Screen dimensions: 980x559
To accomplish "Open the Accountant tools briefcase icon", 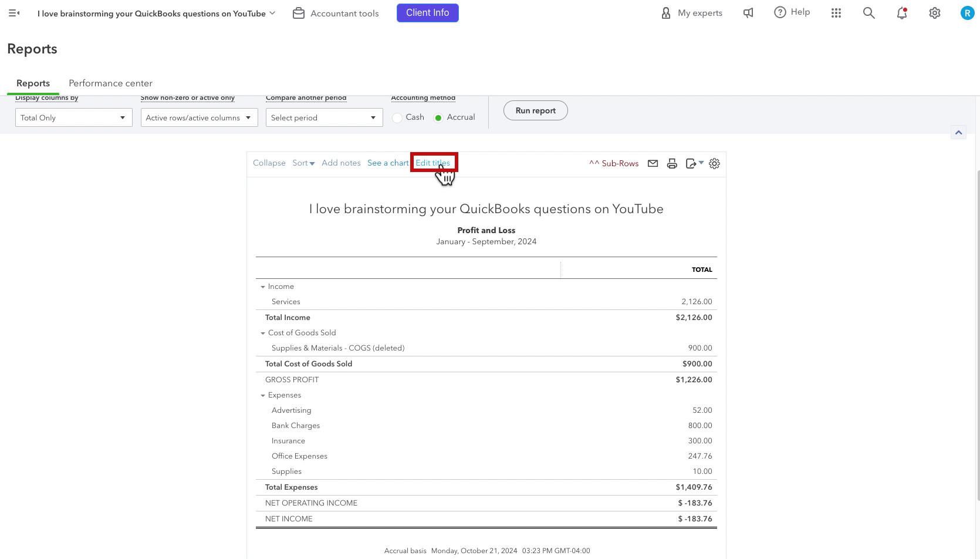I will [x=299, y=13].
